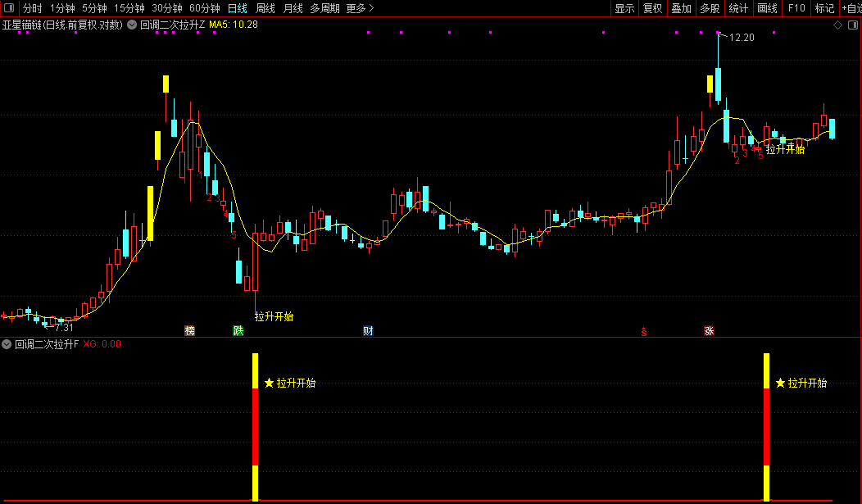The height and width of the screenshot is (504, 862).
Task: Click left 拉升开始 star label in sub-chart
Action: click(x=290, y=383)
